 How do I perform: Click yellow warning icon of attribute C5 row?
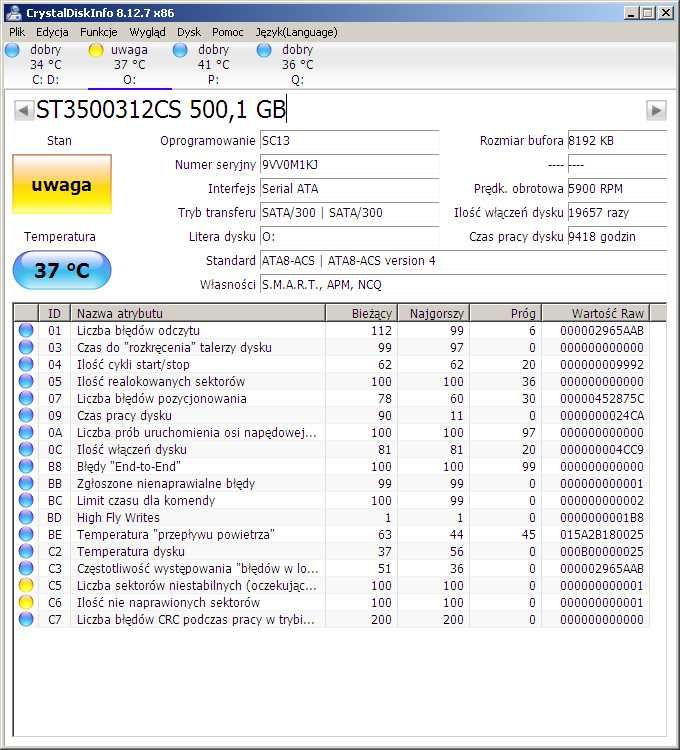coord(26,585)
